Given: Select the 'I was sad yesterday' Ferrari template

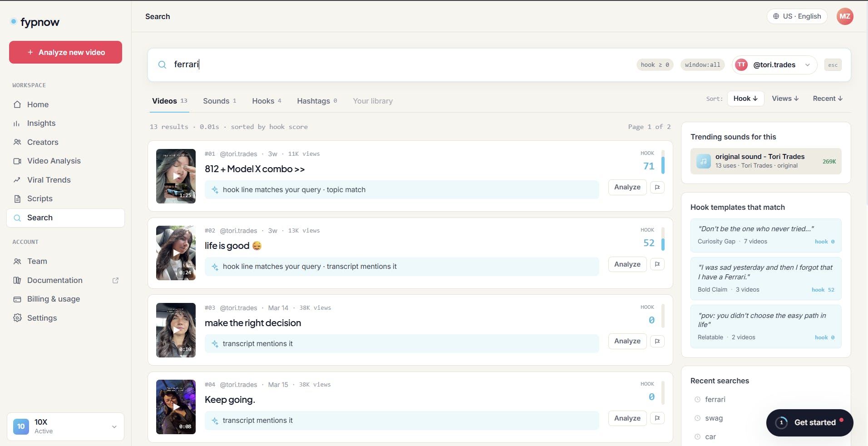Looking at the screenshot, I should click(x=766, y=279).
